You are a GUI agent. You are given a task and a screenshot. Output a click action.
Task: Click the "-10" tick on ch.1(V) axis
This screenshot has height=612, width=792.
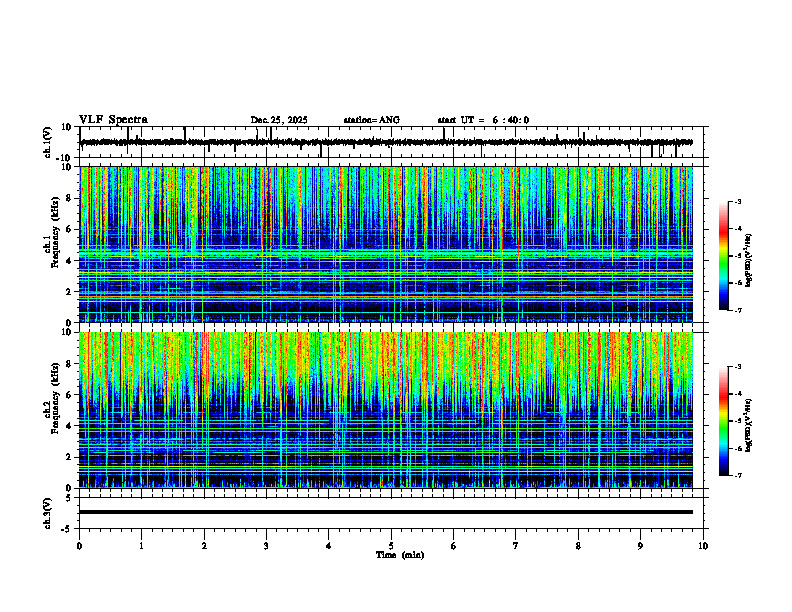click(x=65, y=158)
